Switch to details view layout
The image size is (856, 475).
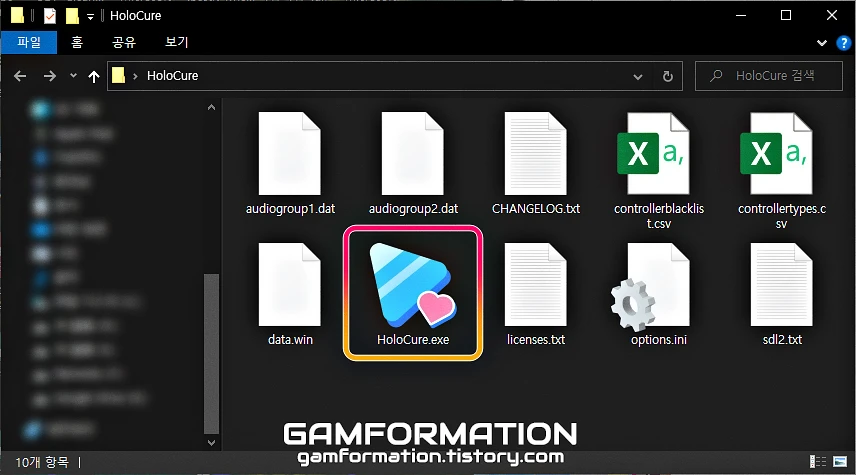(818, 462)
